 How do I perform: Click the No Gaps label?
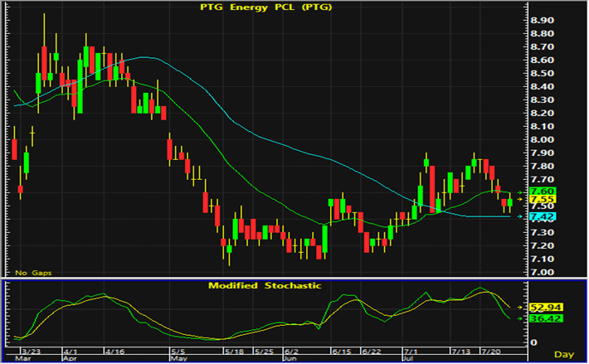[33, 273]
